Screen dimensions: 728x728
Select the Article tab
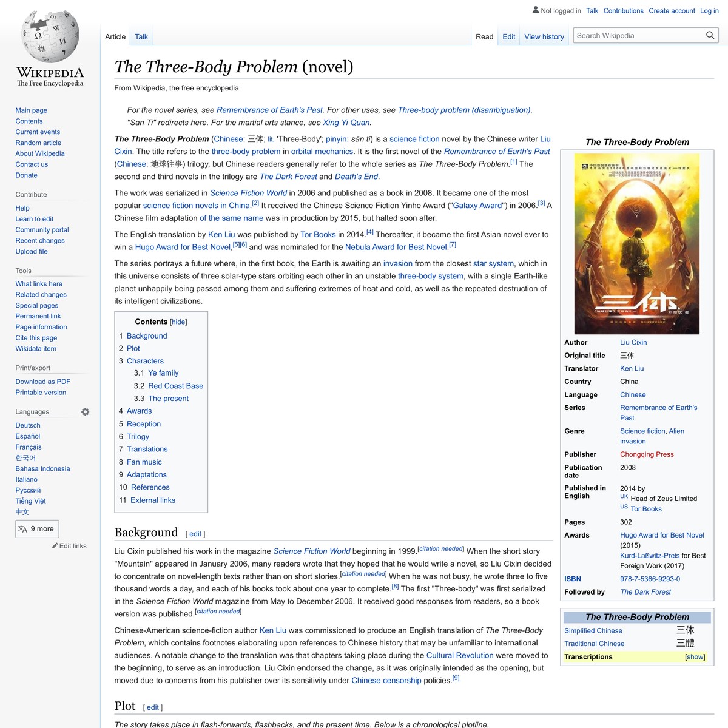click(115, 36)
